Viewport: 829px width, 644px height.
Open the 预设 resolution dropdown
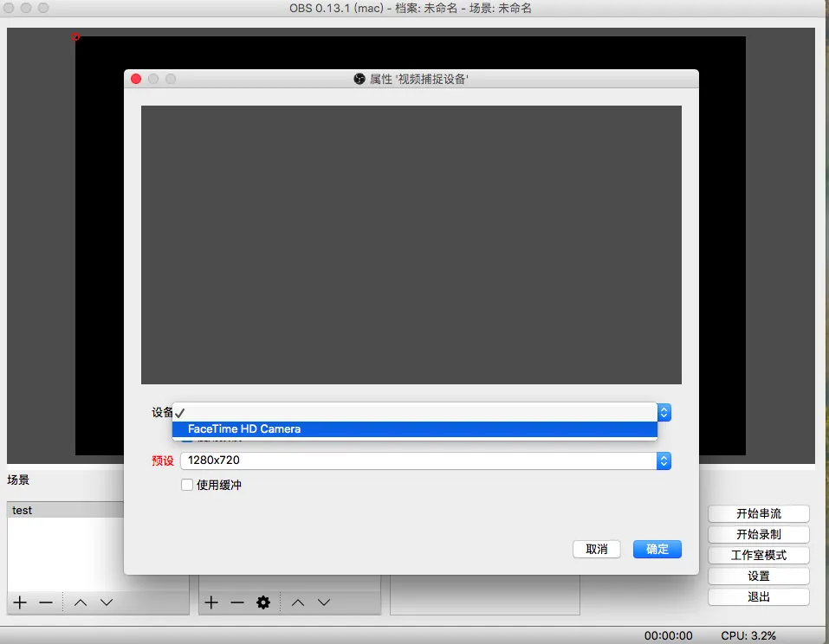(x=664, y=461)
